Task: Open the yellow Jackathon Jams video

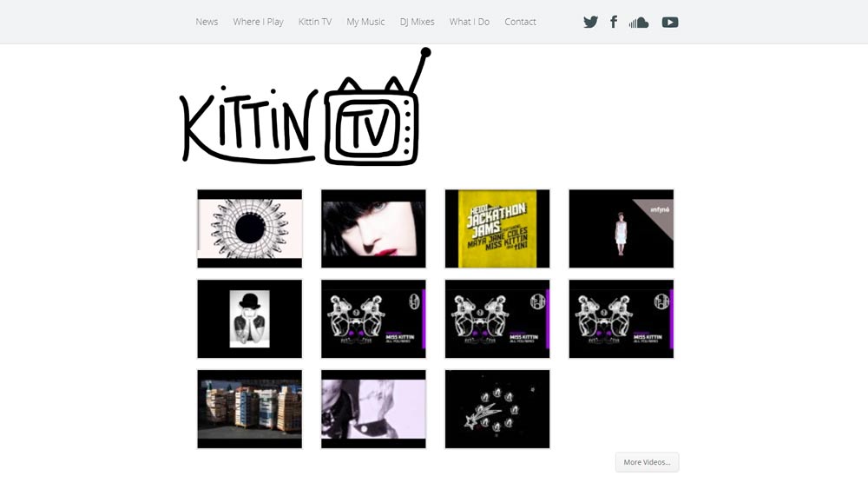Action: (497, 228)
